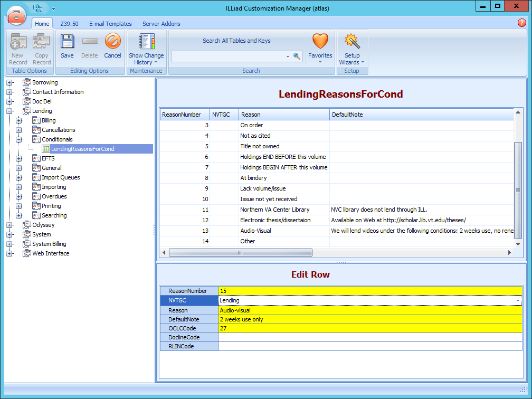This screenshot has width=532, height=399.
Task: Expand the Web Interface tree node
Action: 9,253
